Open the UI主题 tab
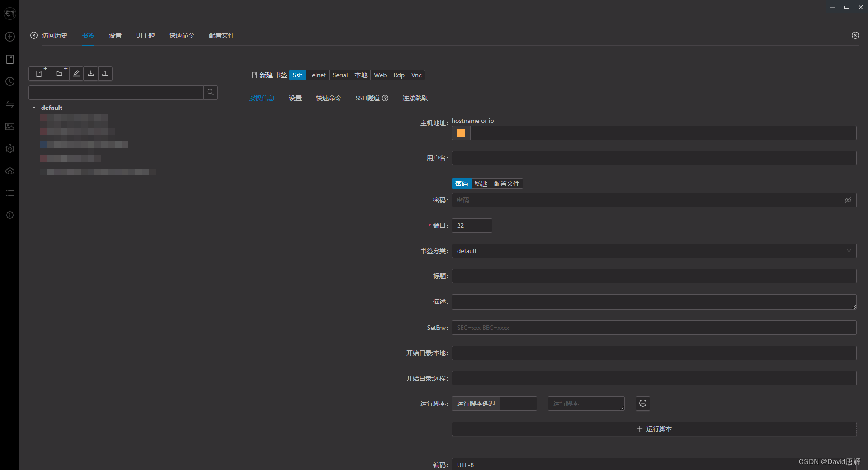The width and height of the screenshot is (868, 470). click(146, 35)
